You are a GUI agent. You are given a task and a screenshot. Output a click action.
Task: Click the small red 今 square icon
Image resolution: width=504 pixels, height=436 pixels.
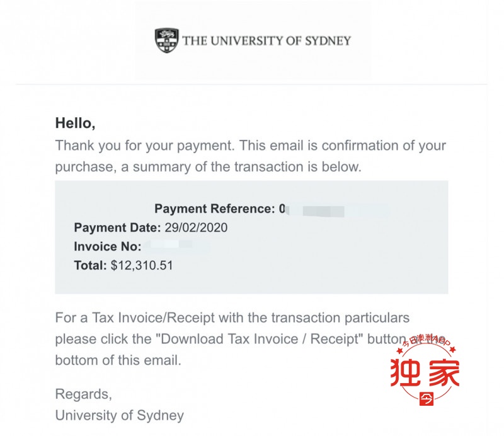click(x=427, y=399)
